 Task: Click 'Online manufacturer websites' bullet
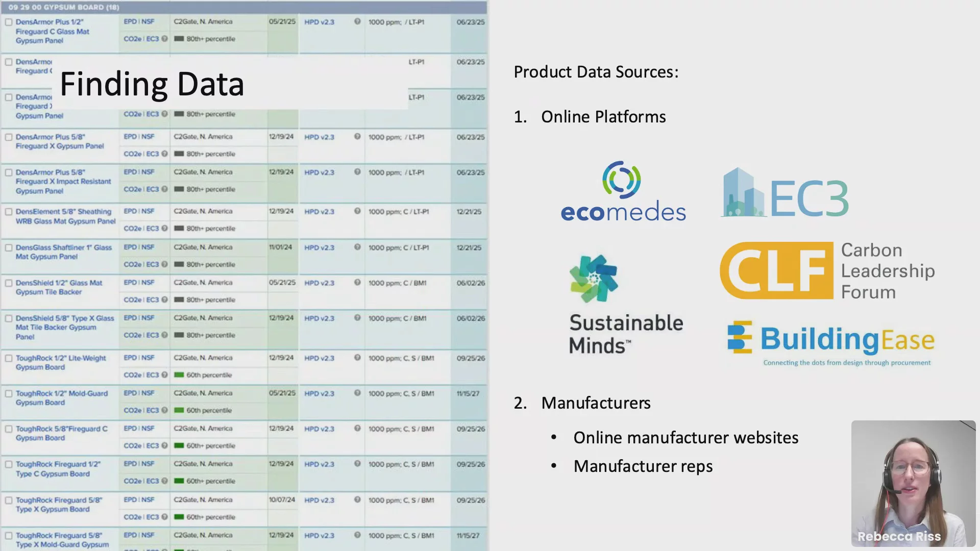[685, 438]
